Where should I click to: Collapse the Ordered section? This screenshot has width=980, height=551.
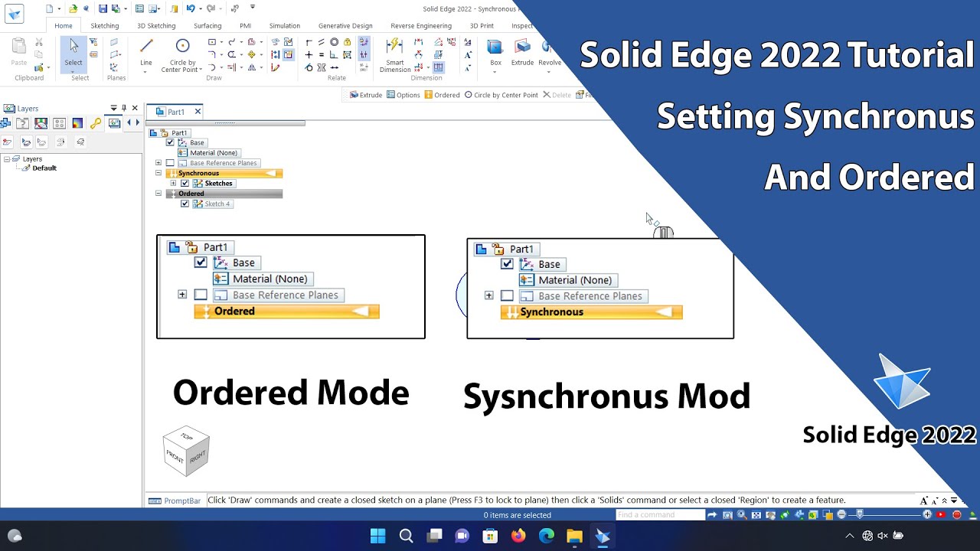pos(158,194)
